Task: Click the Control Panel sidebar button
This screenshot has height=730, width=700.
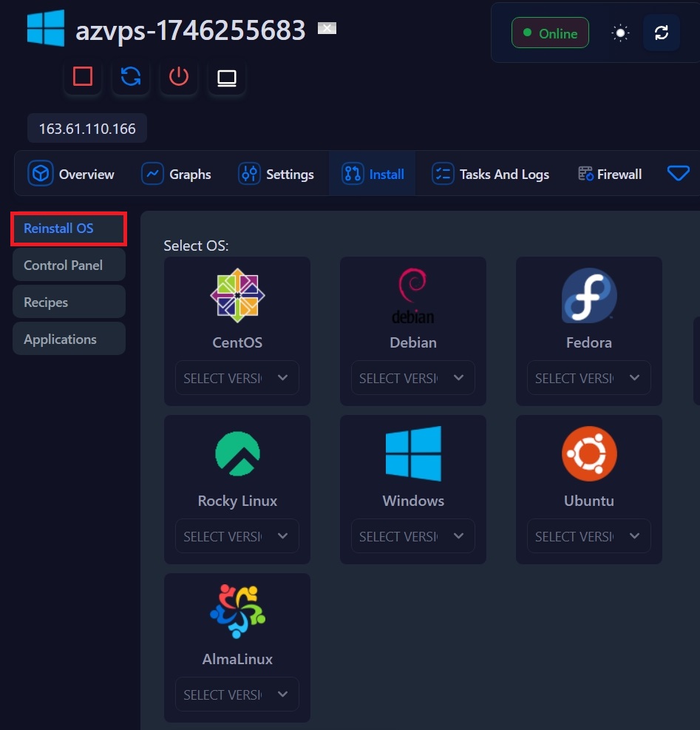Action: pos(69,265)
